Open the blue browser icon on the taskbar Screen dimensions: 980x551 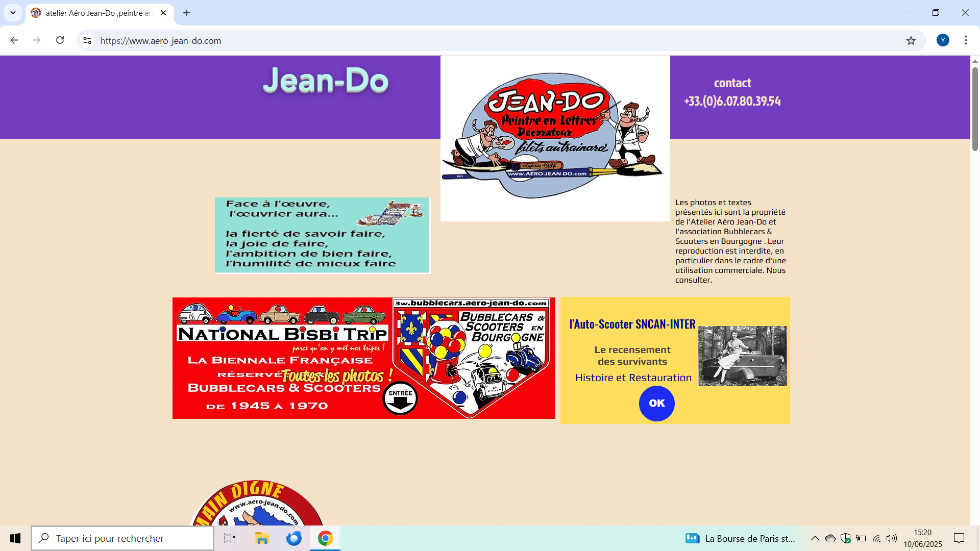(294, 538)
